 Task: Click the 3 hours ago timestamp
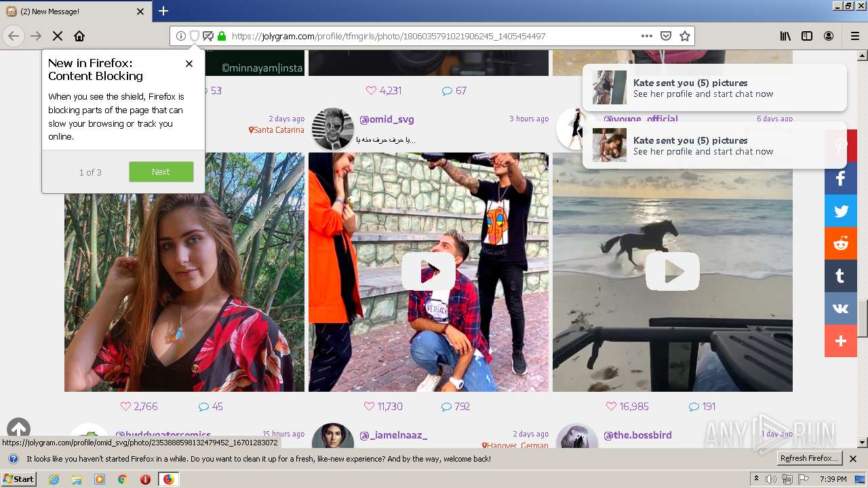pyautogui.click(x=529, y=119)
